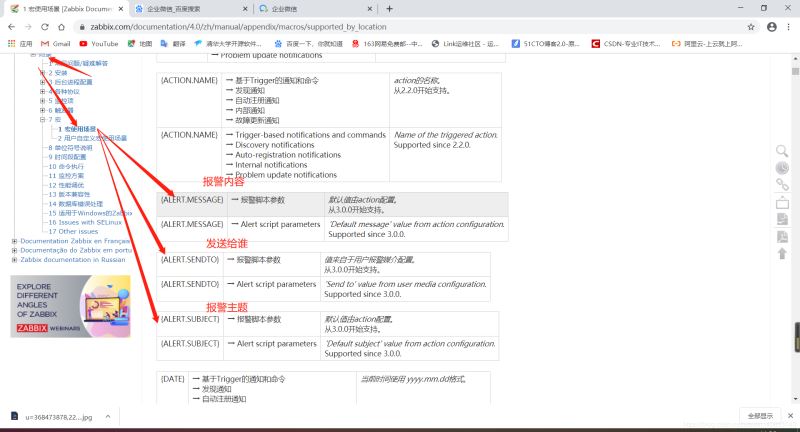
Task: Click the magnifier show-source page tool
Action: pos(782,151)
